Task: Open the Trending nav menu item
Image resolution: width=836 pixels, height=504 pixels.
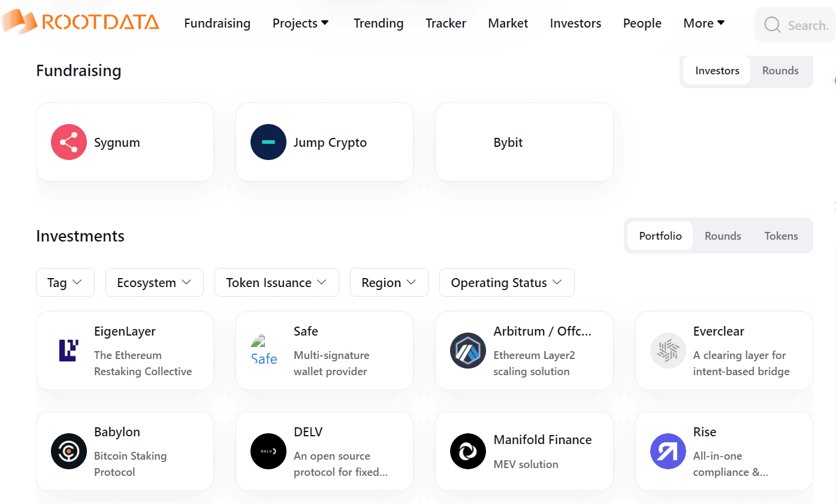Action: pos(378,23)
